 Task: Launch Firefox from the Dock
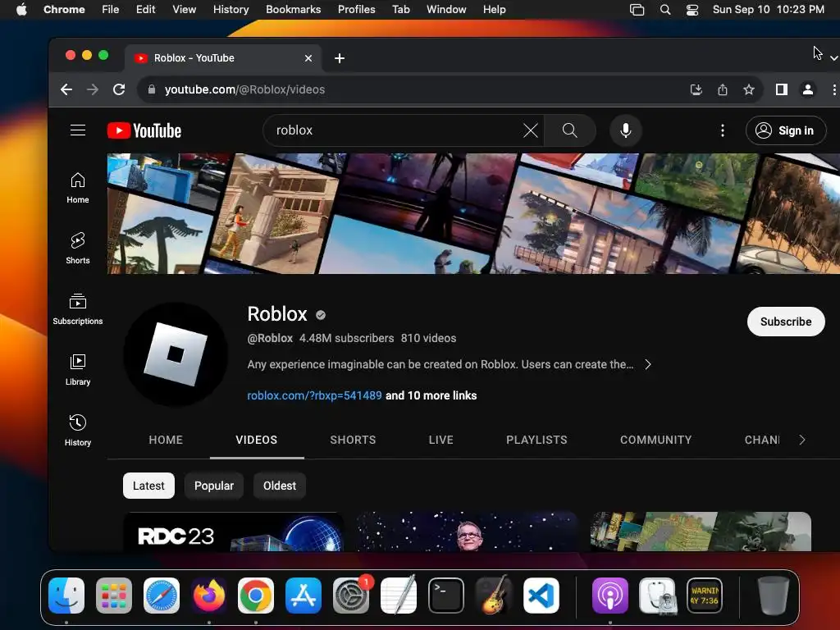pyautogui.click(x=209, y=596)
